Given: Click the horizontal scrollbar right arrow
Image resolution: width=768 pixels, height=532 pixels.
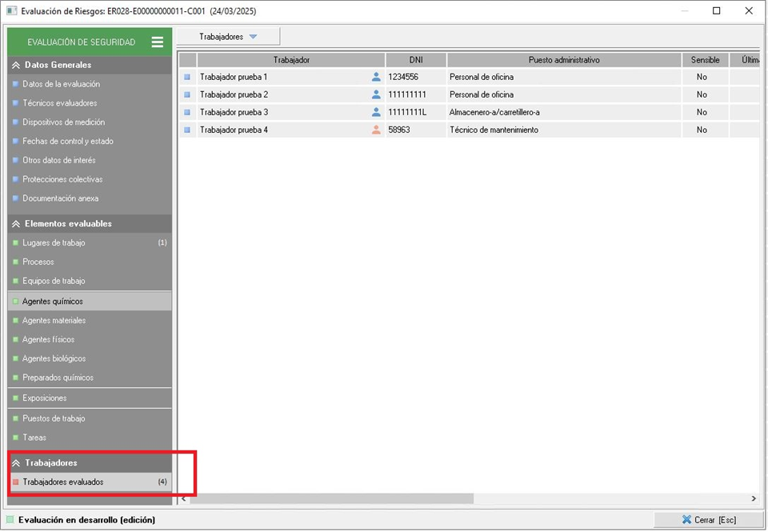Looking at the screenshot, I should pyautogui.click(x=753, y=498).
